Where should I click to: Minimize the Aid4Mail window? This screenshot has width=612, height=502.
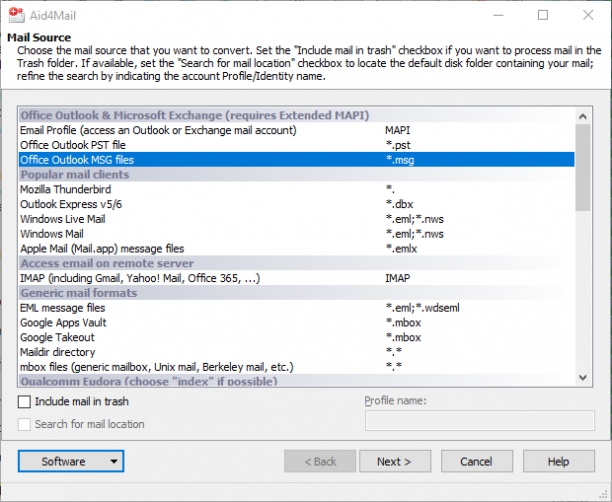(498, 15)
